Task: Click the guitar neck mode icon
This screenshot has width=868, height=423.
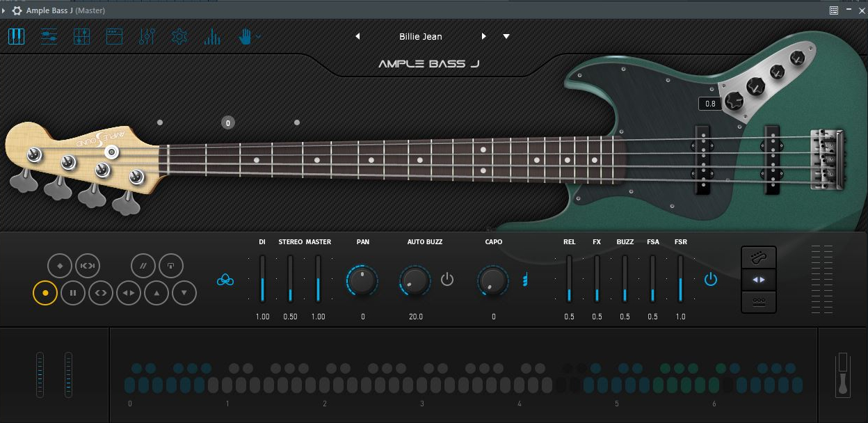Action: (759, 257)
